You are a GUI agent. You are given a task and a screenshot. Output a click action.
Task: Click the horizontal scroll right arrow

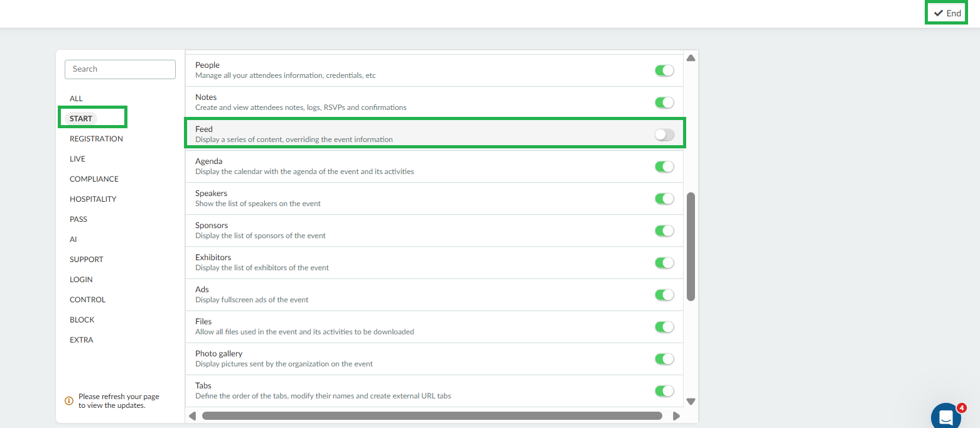tap(676, 415)
